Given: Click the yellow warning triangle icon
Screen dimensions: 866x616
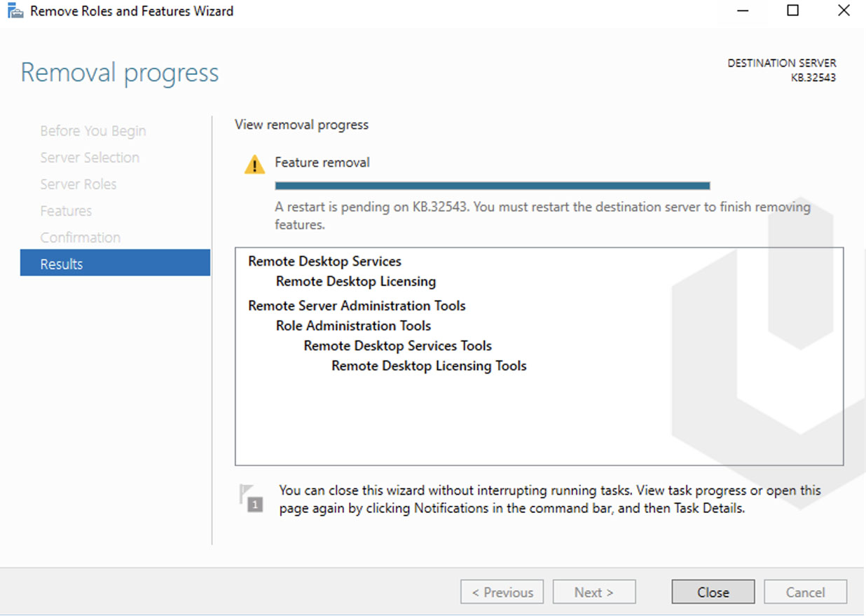Looking at the screenshot, I should pyautogui.click(x=254, y=163).
